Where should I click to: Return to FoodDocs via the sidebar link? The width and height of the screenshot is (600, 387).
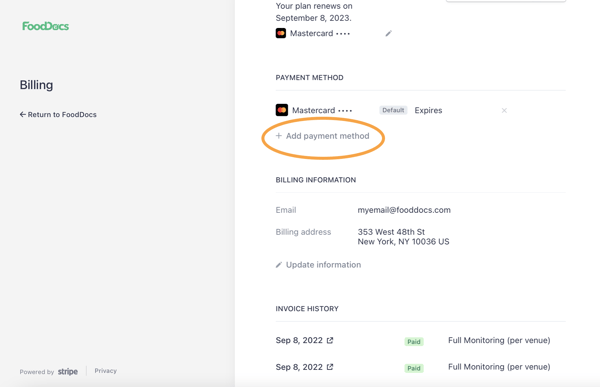point(58,114)
